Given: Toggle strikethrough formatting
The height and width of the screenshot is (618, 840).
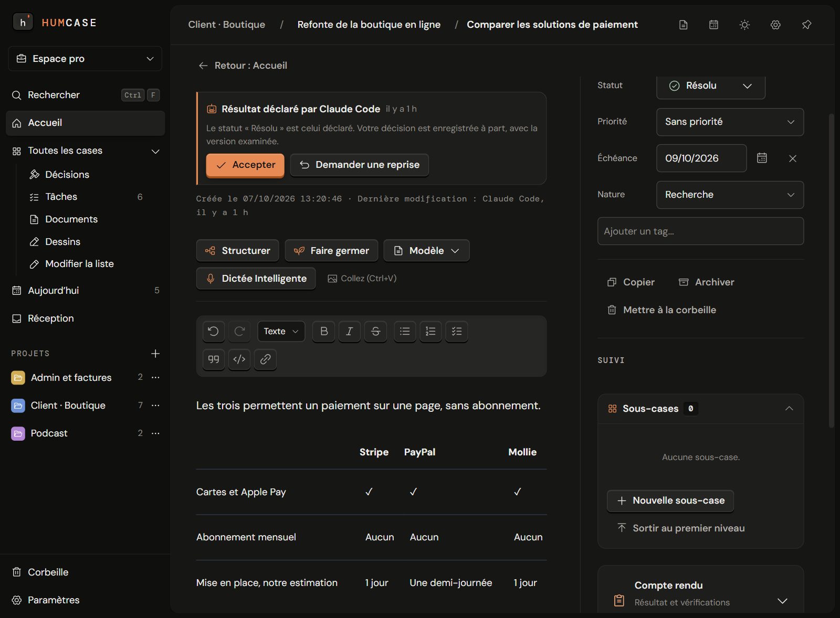Looking at the screenshot, I should 375,331.
